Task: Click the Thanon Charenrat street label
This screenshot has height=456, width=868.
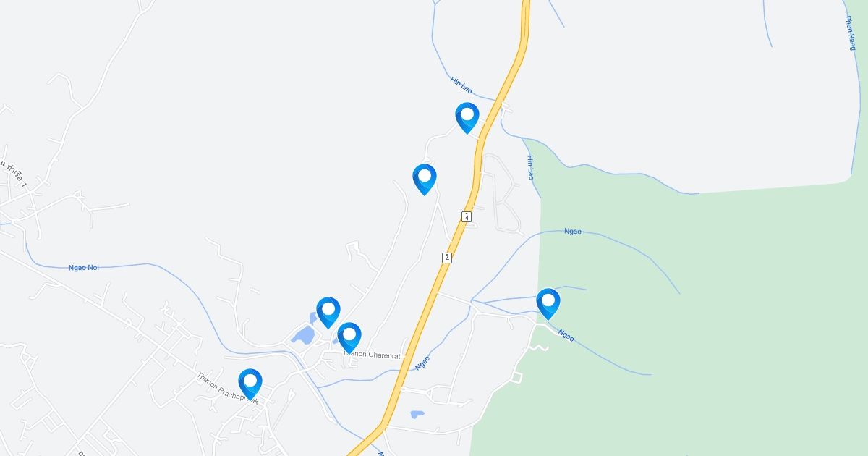Action: [373, 355]
